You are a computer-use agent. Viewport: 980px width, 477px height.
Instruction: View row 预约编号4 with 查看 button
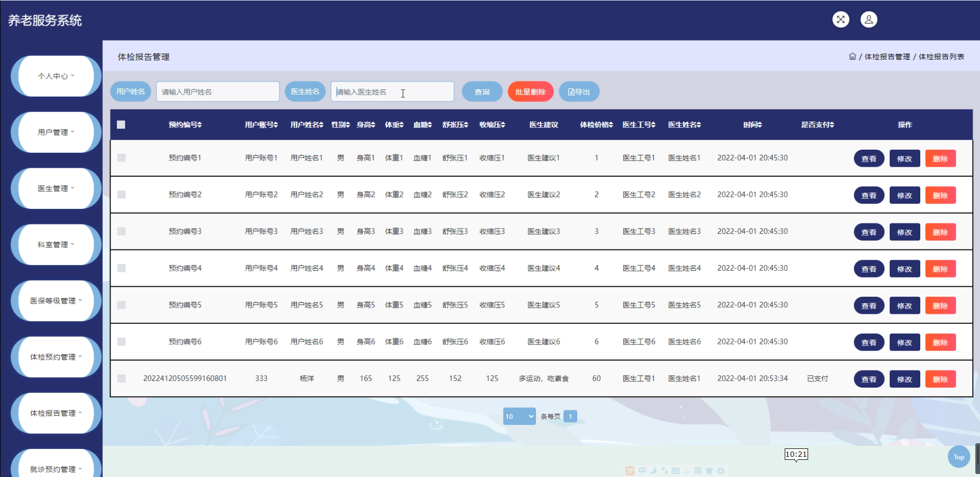coord(869,269)
